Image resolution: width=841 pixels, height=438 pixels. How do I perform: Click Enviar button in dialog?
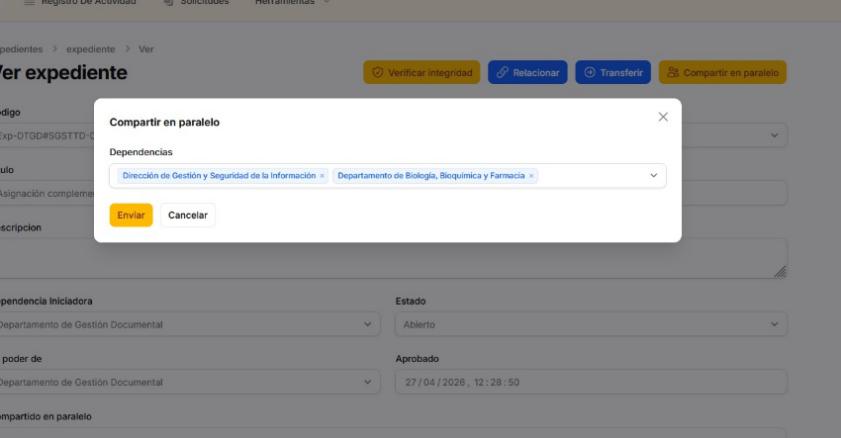tap(131, 215)
